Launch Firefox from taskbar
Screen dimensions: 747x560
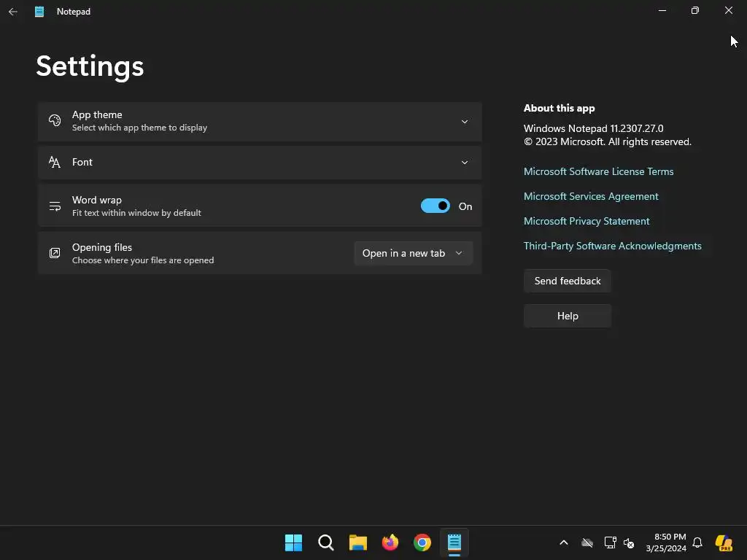tap(390, 542)
